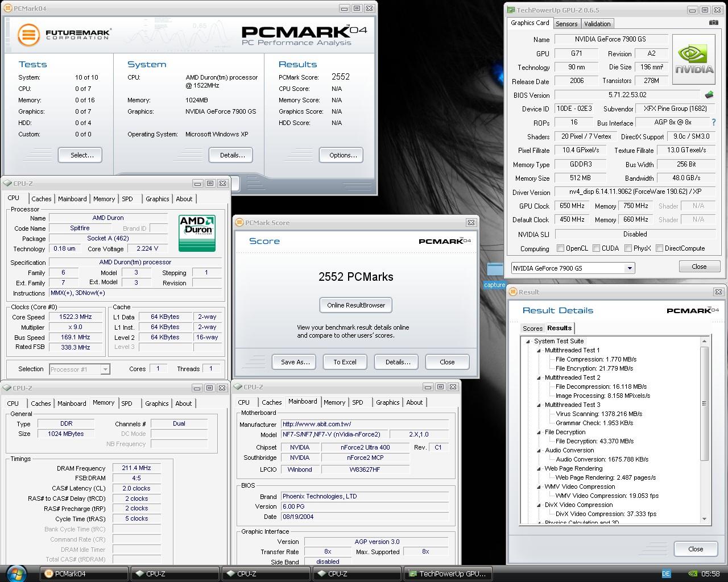Image resolution: width=728 pixels, height=582 pixels.
Task: Click the GPU-Z title bar icon
Action: 511,10
